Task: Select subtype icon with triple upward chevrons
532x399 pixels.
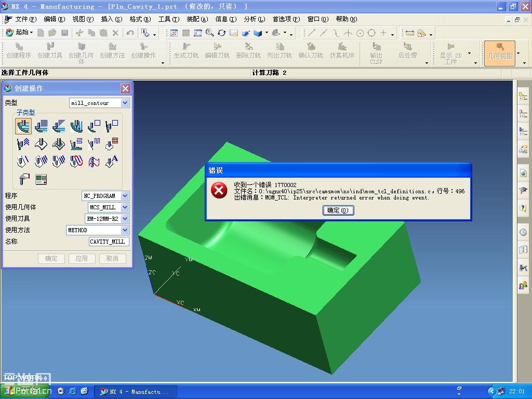Action: click(x=23, y=143)
